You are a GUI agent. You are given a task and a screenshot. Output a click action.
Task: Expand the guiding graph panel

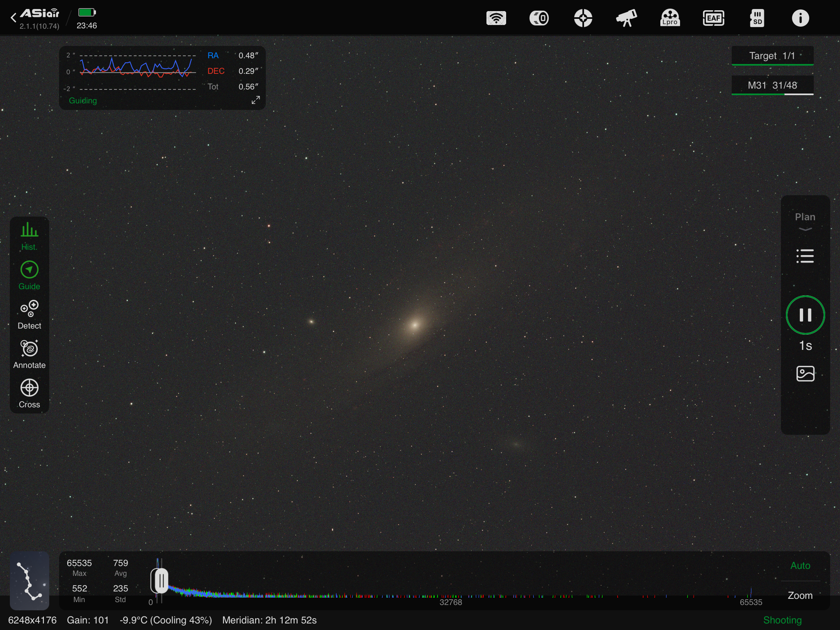pos(256,100)
